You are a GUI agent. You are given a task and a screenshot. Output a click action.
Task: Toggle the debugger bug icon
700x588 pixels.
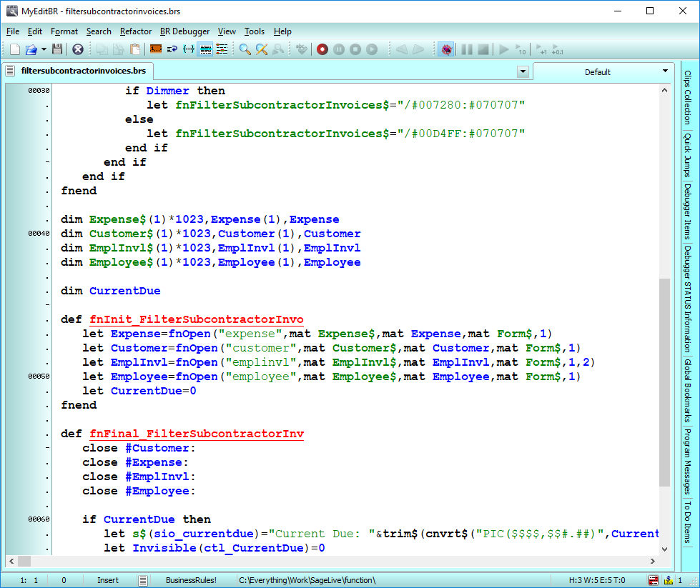pos(446,49)
